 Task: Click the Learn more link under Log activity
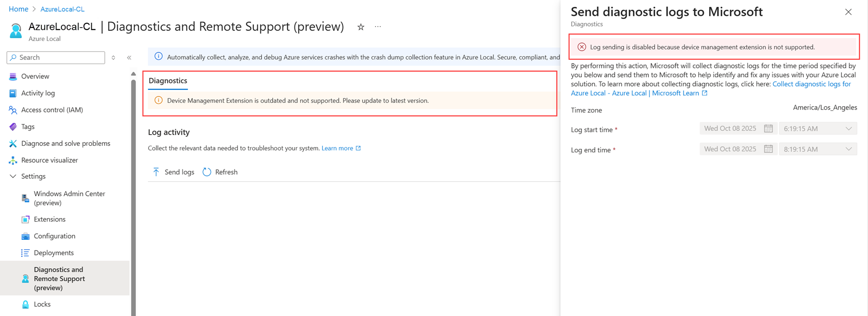click(337, 148)
